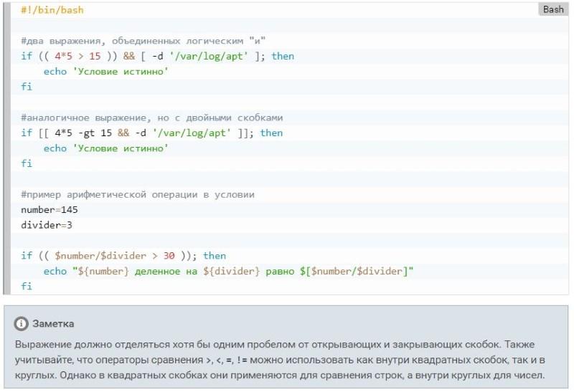Click the divider=3 assignment line

47,225
